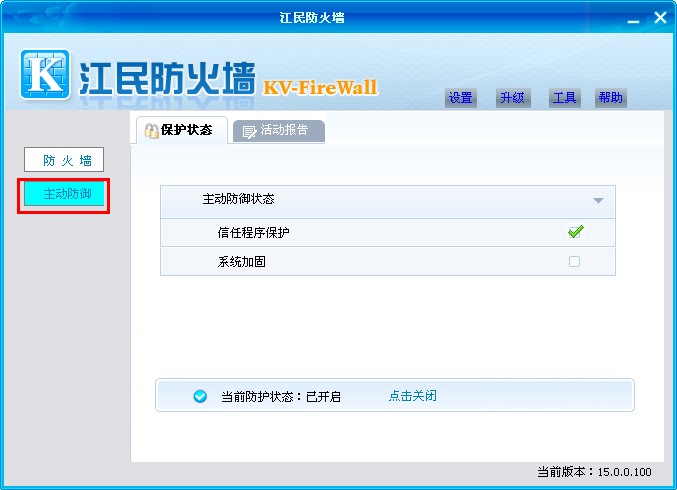Open the 升级 menu
677x490 pixels.
click(x=512, y=98)
